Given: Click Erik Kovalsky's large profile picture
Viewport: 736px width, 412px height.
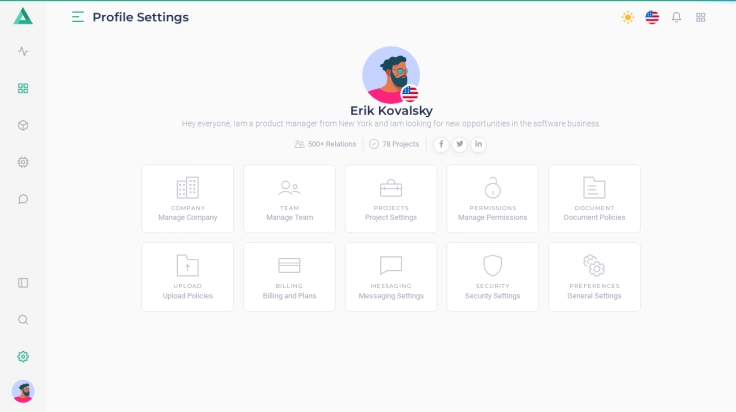Looking at the screenshot, I should pyautogui.click(x=390, y=74).
